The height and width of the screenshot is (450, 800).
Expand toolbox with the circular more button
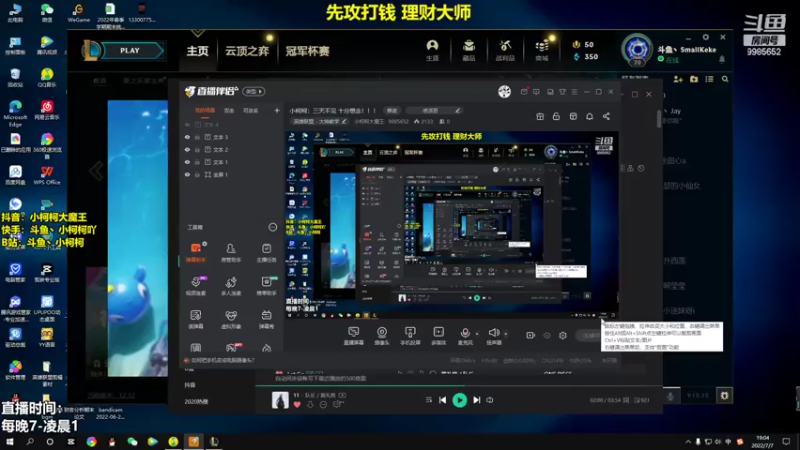273,227
